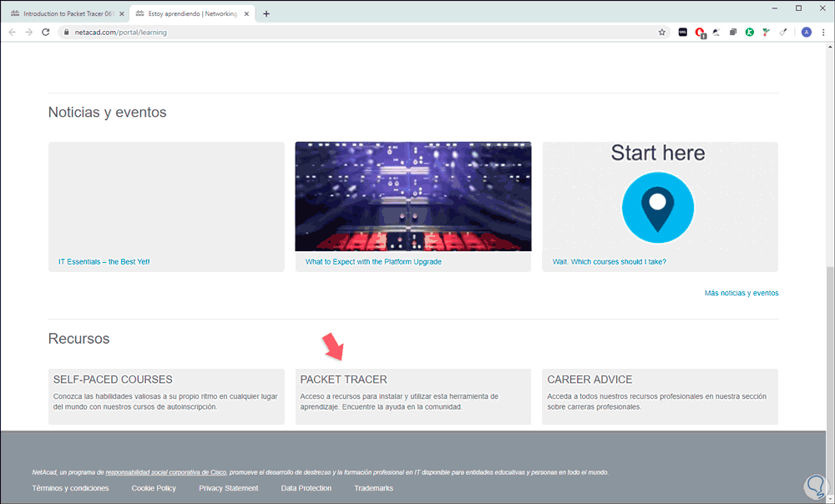
Task: Bookmark this page with the star icon
Action: (x=662, y=32)
